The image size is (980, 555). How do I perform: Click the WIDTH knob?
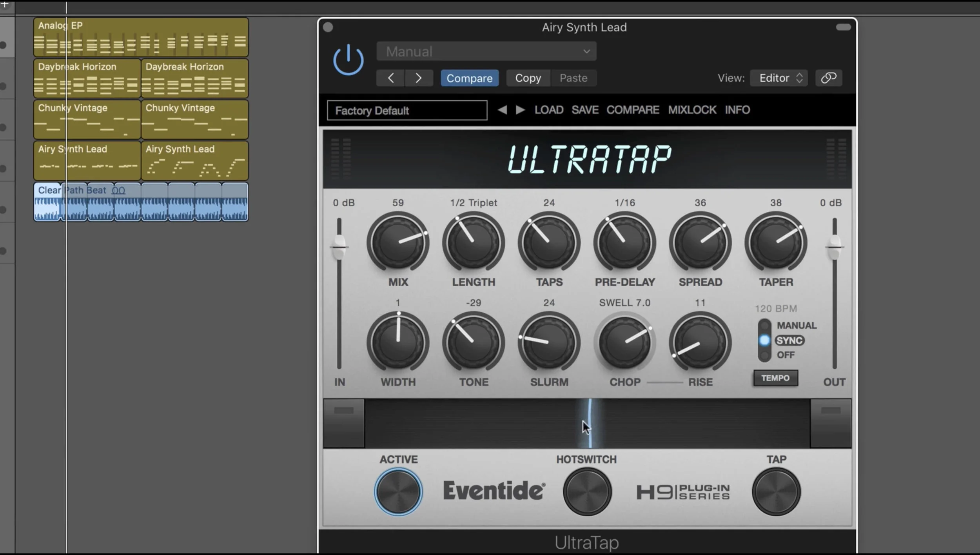[398, 342]
